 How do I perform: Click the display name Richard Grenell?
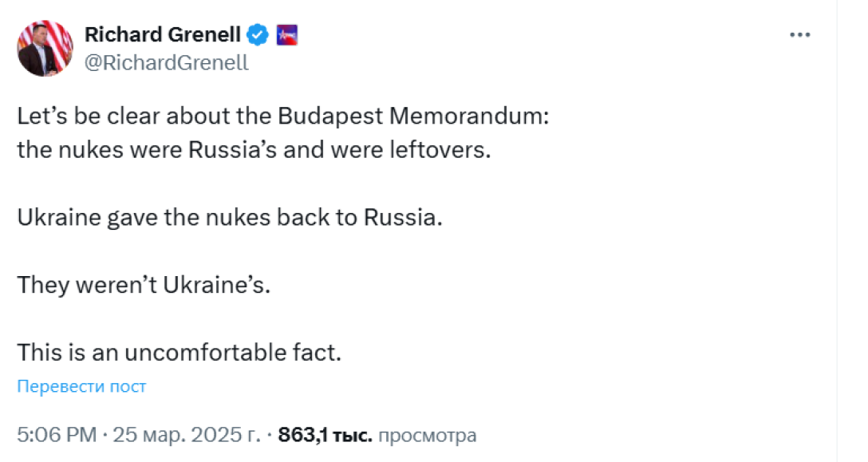click(163, 35)
